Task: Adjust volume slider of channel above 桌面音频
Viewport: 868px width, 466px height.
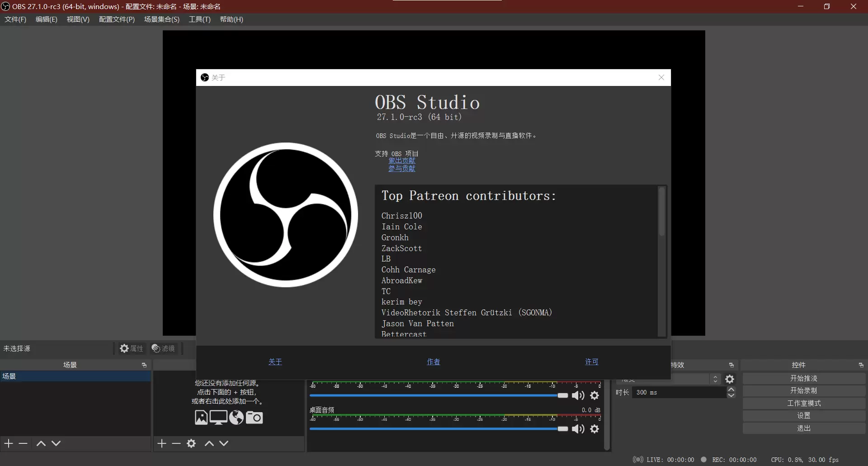Action: click(439, 395)
